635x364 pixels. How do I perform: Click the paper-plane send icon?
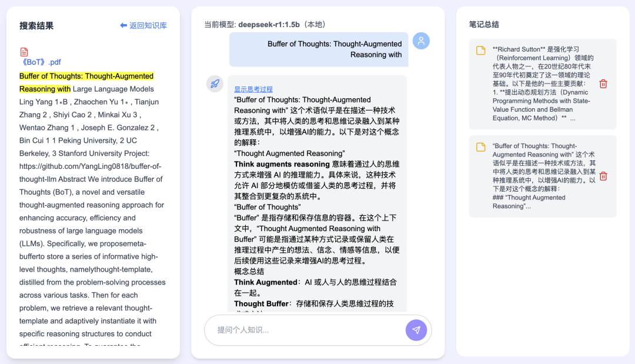416,330
